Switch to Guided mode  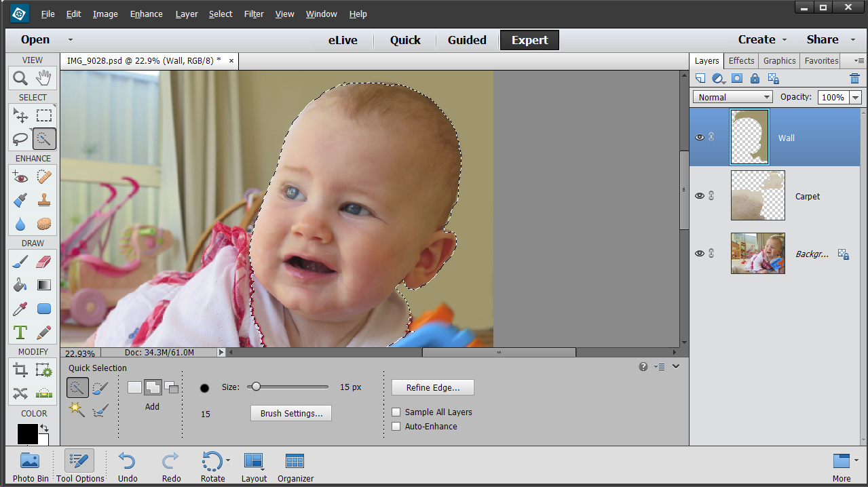(x=467, y=40)
